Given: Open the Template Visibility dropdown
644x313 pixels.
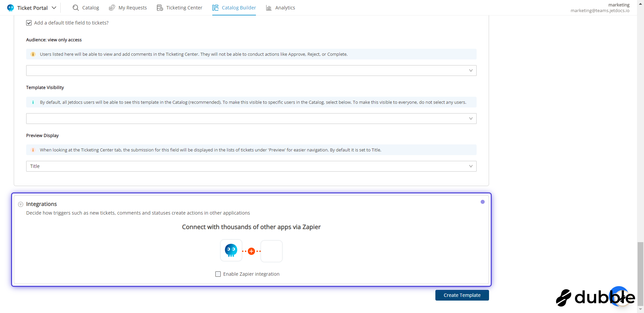Looking at the screenshot, I should (x=251, y=119).
